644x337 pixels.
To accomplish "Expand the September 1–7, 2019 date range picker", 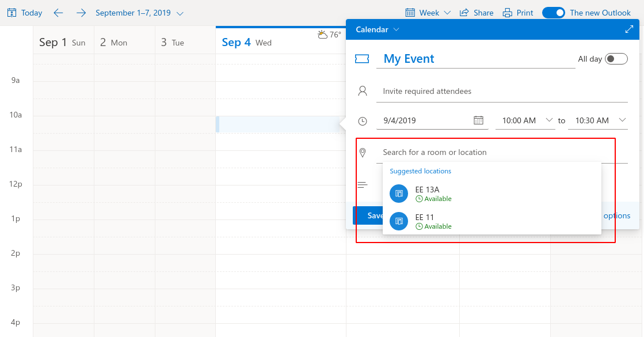I will [x=139, y=13].
